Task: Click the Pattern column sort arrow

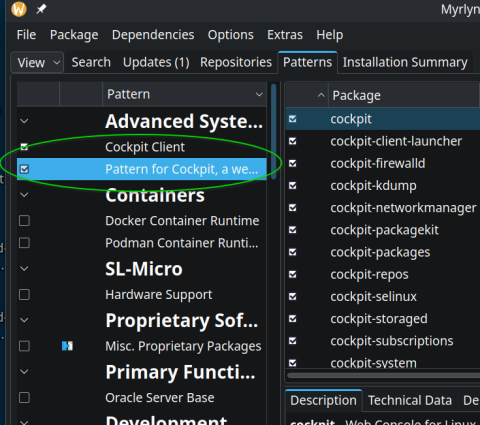Action: 259,95
